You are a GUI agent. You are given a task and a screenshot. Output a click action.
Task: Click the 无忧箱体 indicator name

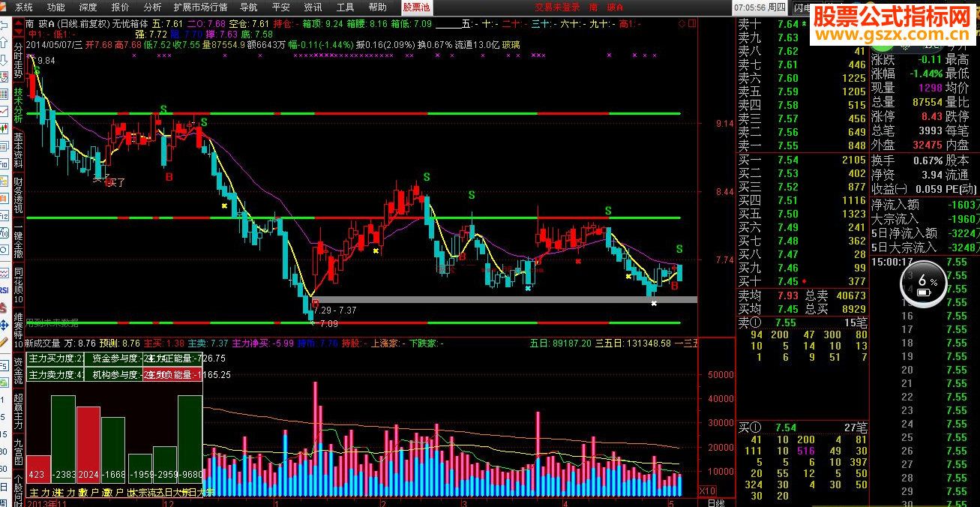(x=131, y=23)
